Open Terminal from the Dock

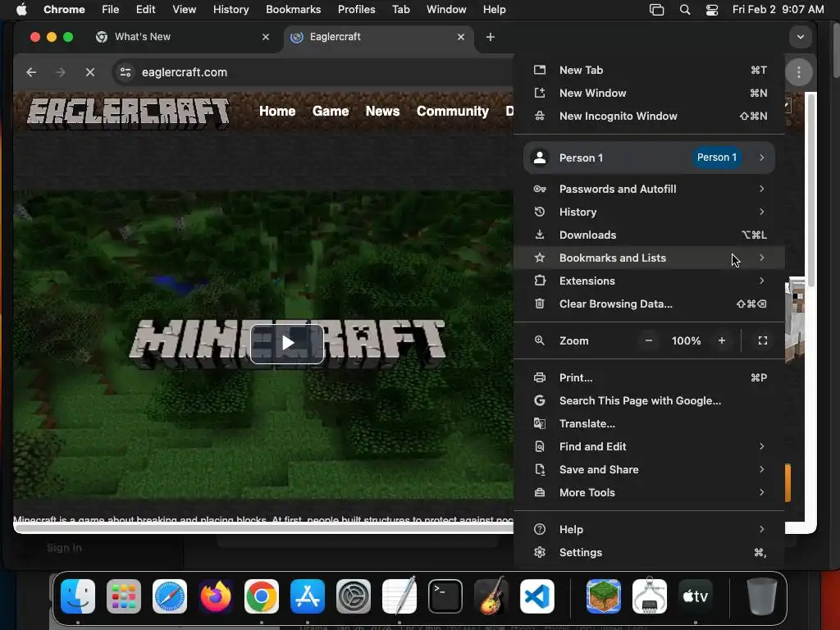click(445, 596)
